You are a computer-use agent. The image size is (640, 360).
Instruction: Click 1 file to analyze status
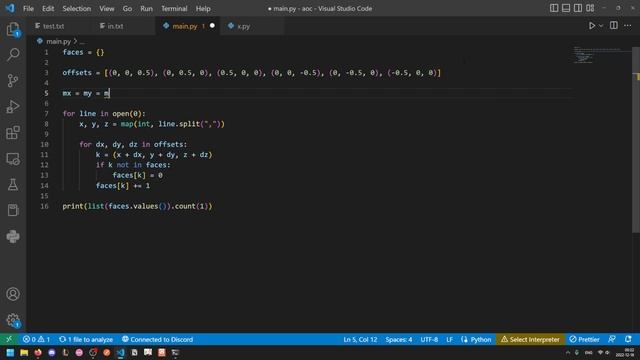click(x=86, y=339)
